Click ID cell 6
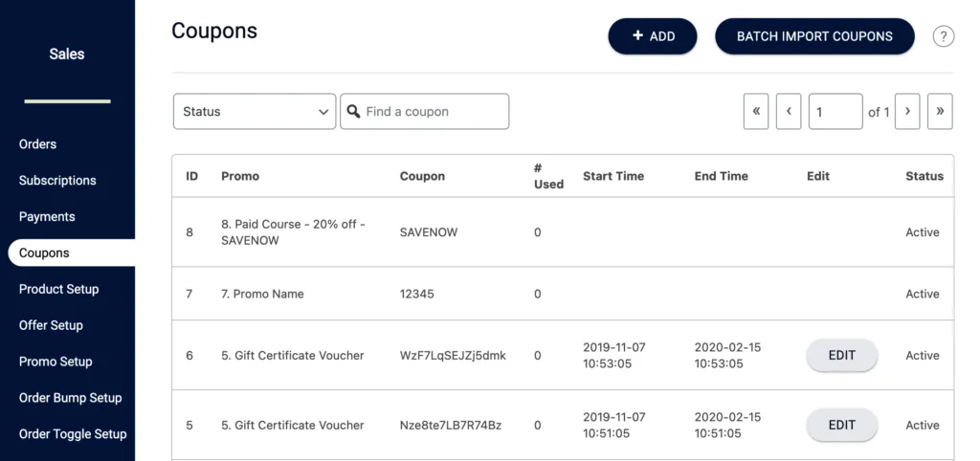This screenshot has height=461, width=980. pyautogui.click(x=189, y=356)
